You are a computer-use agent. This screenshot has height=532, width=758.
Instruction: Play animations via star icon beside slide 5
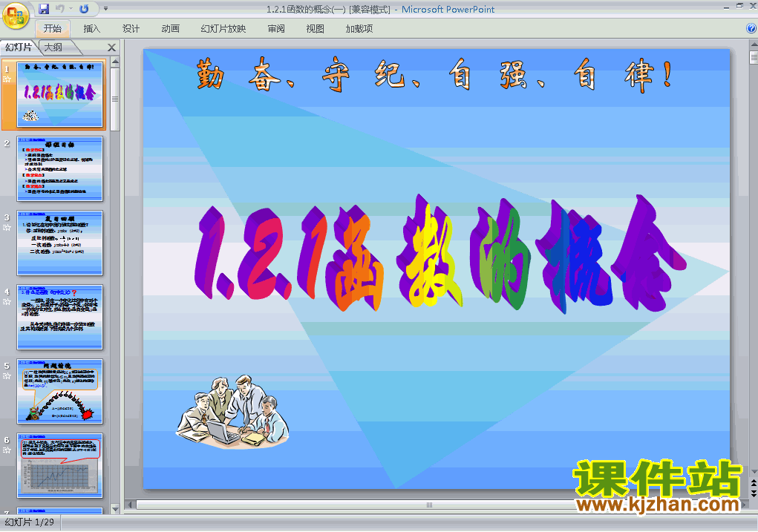7,376
